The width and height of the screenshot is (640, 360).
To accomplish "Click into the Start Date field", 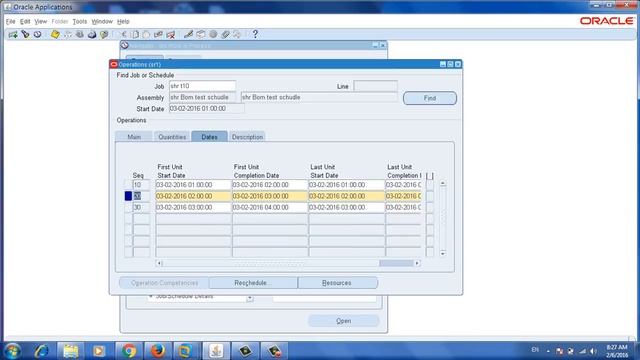I will [x=207, y=109].
